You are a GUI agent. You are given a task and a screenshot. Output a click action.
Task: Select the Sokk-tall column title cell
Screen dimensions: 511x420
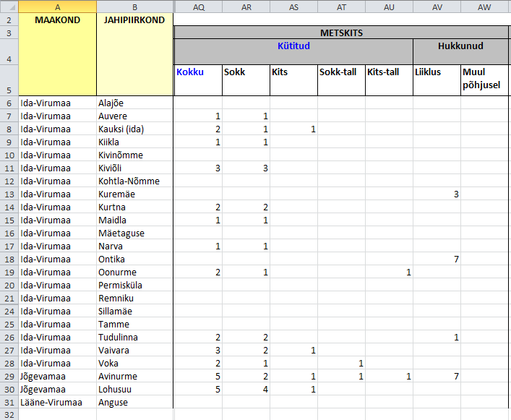click(x=341, y=80)
